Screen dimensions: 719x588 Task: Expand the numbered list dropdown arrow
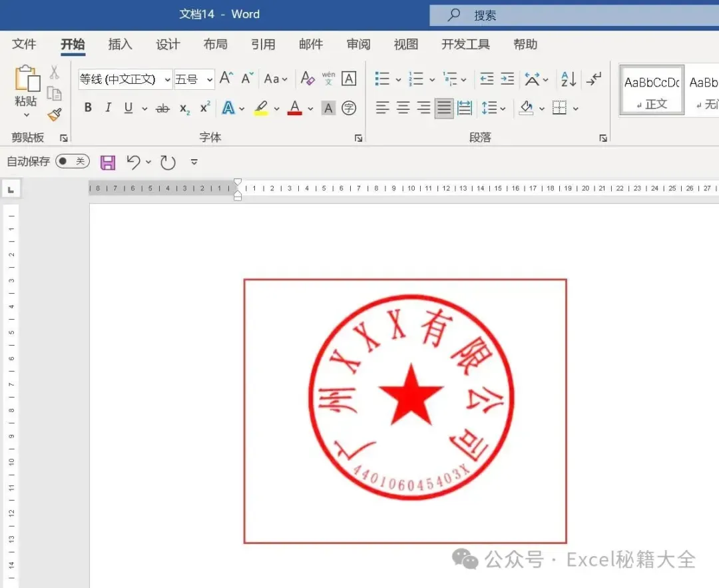tap(432, 80)
